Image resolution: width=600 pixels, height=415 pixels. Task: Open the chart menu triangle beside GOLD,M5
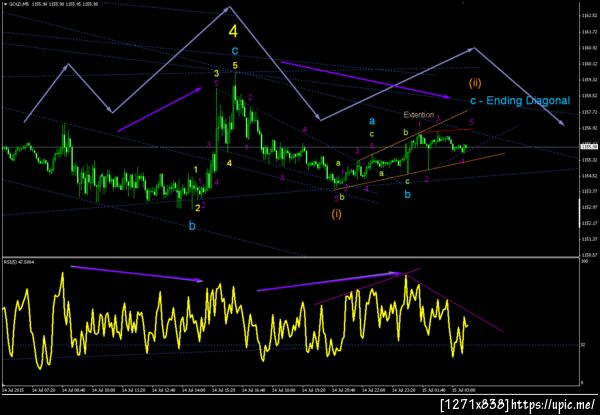tap(5, 3)
